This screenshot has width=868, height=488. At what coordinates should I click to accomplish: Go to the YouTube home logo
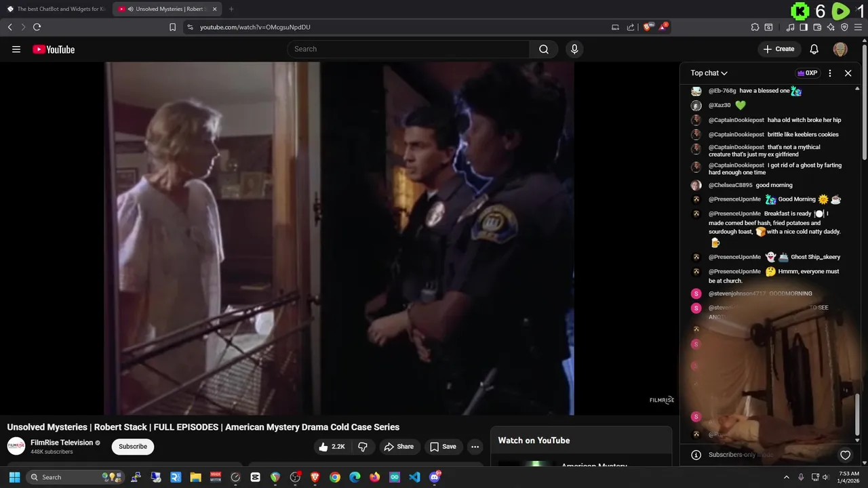[54, 49]
